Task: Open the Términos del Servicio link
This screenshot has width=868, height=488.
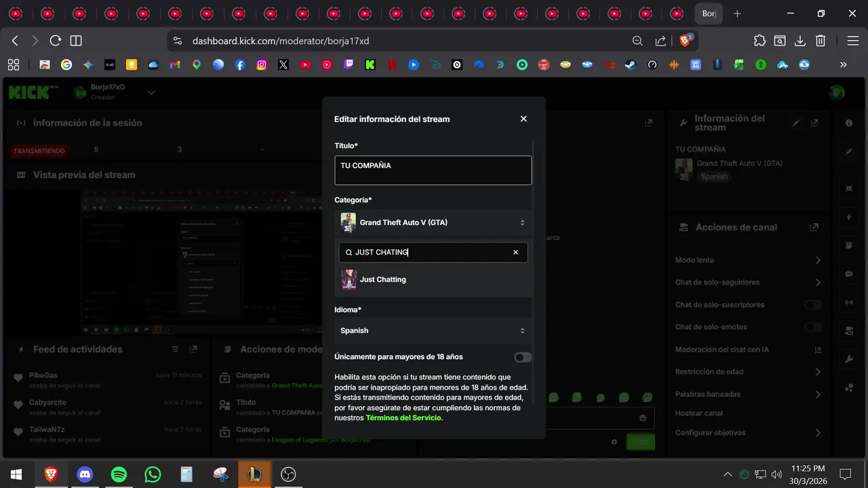Action: tap(403, 418)
